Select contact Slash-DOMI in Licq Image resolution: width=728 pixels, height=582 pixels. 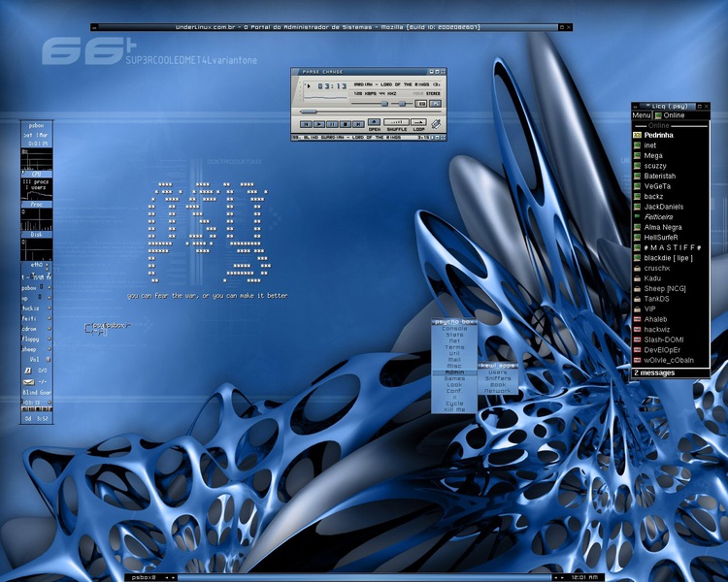[x=671, y=339]
